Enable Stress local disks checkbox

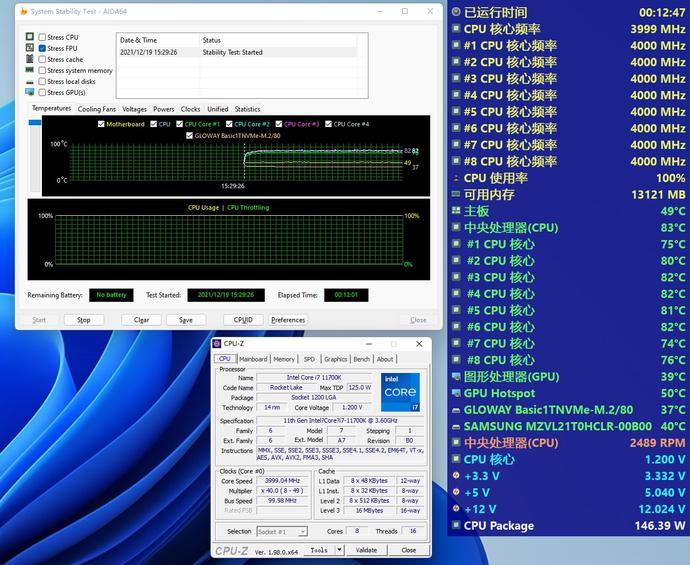click(42, 81)
